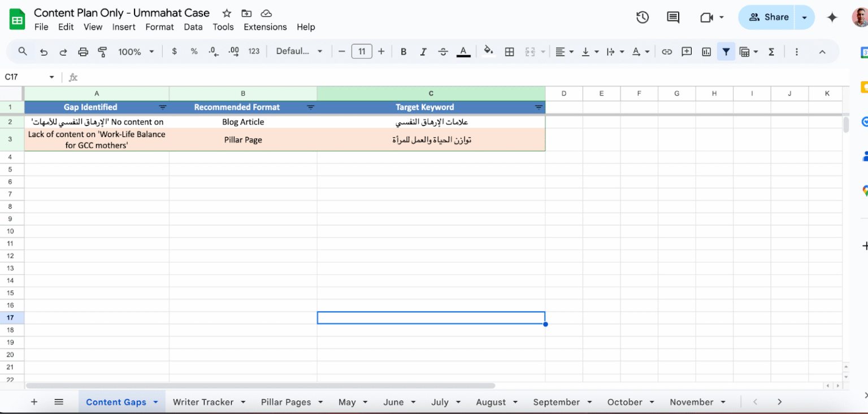Click the add new sheet plus button
Image resolution: width=868 pixels, height=414 pixels.
[x=34, y=402]
